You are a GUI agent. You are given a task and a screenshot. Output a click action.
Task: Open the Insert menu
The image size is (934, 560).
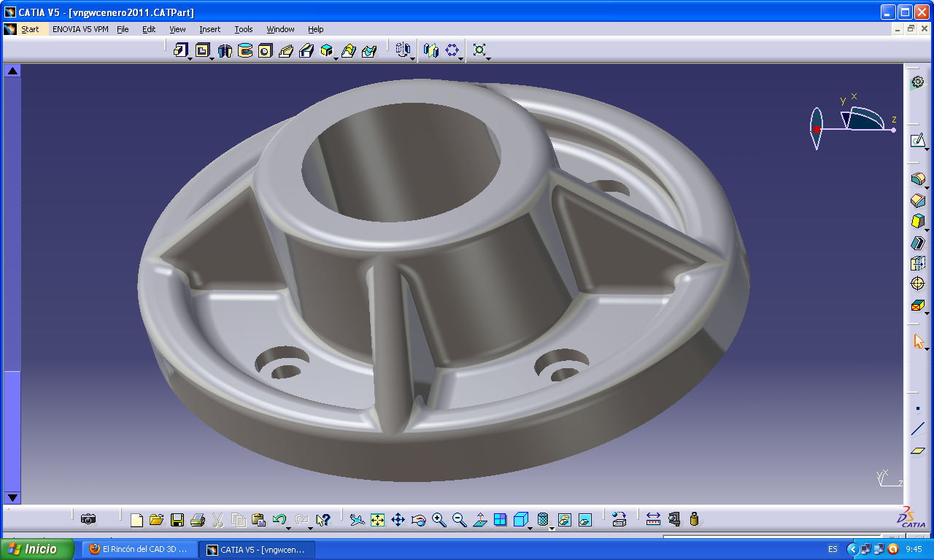(209, 29)
